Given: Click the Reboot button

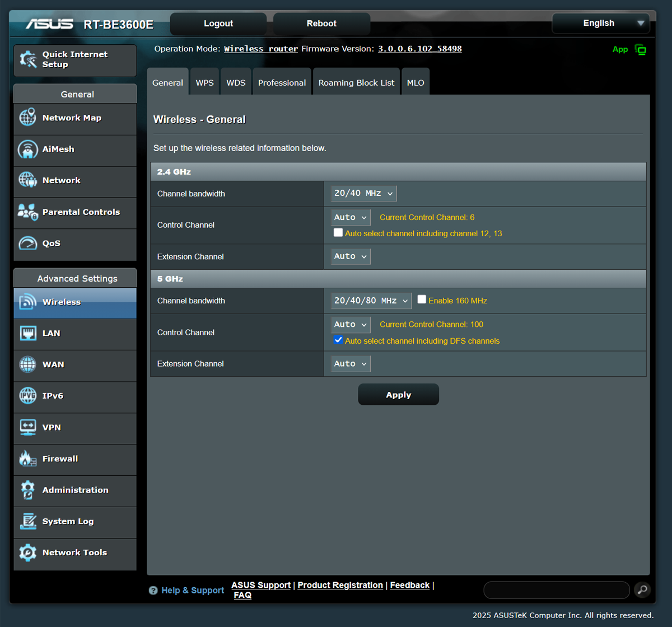Looking at the screenshot, I should click(321, 24).
